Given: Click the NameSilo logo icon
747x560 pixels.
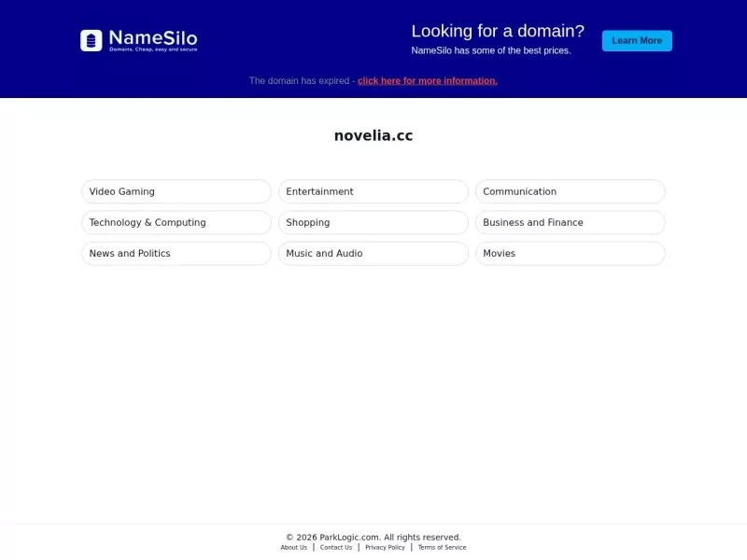Looking at the screenshot, I should [91, 40].
